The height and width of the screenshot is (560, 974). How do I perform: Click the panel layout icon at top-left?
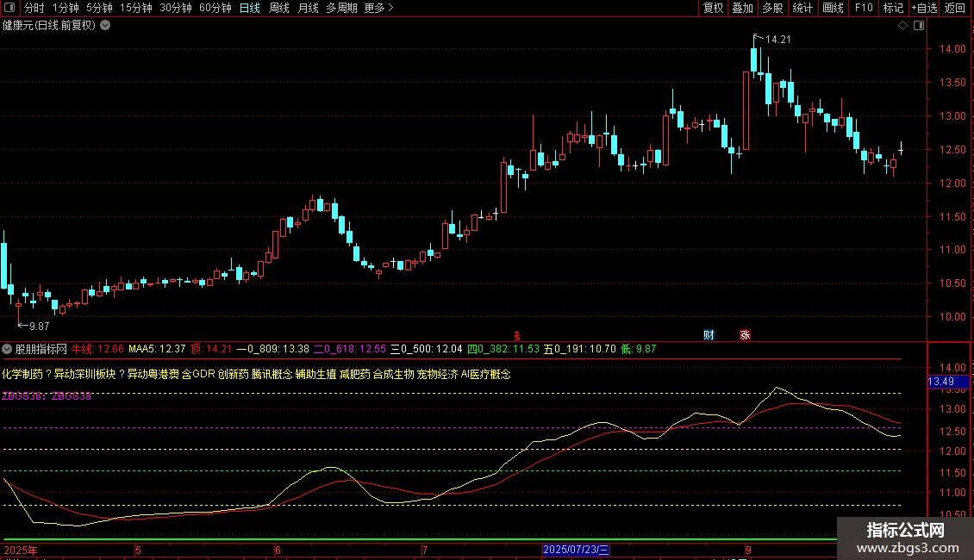tap(9, 8)
